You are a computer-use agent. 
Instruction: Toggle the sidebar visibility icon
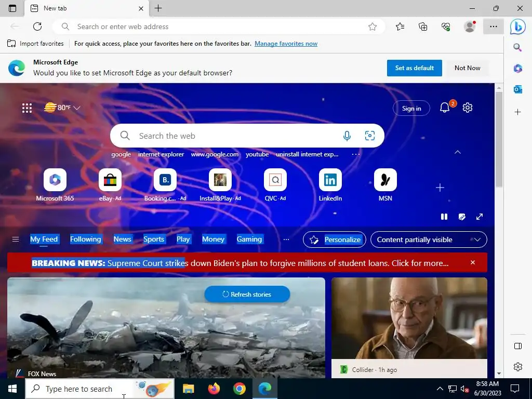tap(518, 346)
